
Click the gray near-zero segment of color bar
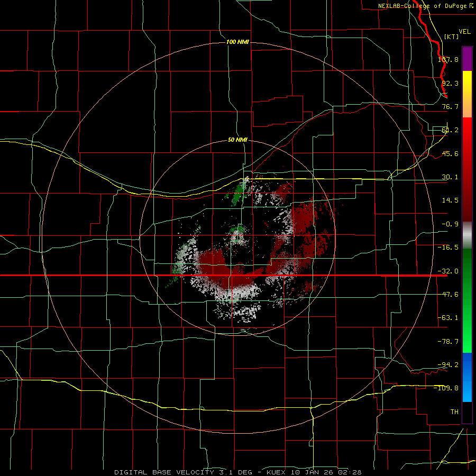point(467,235)
